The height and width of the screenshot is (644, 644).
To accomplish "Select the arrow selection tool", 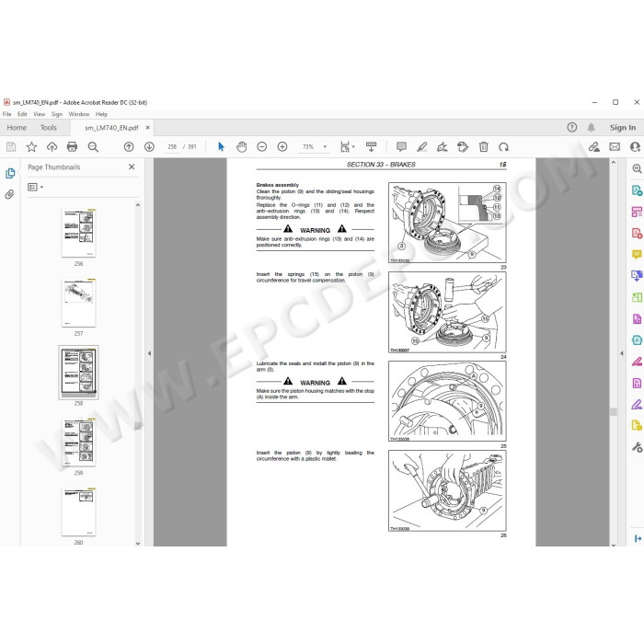I will point(221,146).
